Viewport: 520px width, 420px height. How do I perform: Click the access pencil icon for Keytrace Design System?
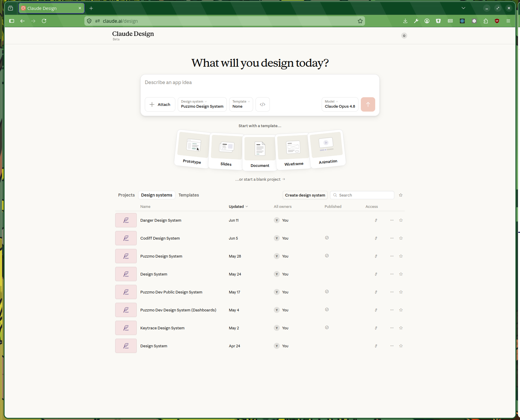click(376, 328)
